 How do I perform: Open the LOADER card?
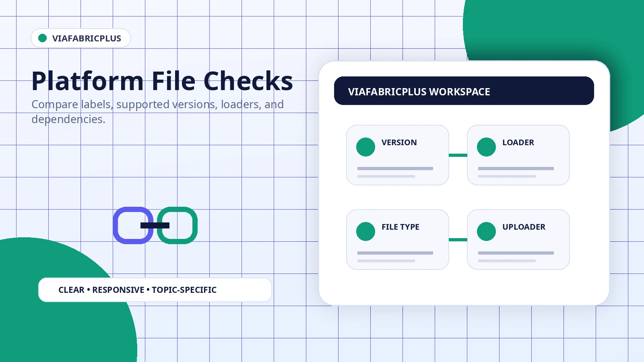(x=518, y=155)
